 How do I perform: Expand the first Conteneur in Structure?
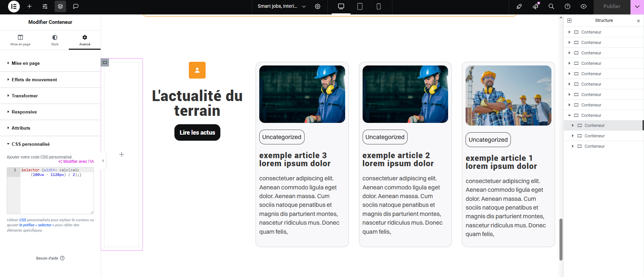tap(570, 32)
